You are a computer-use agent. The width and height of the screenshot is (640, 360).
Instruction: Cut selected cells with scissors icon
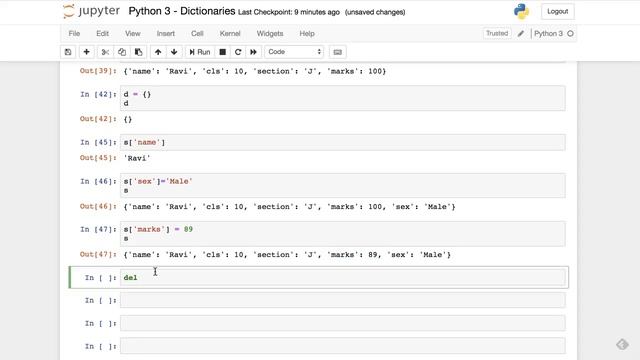pos(105,52)
